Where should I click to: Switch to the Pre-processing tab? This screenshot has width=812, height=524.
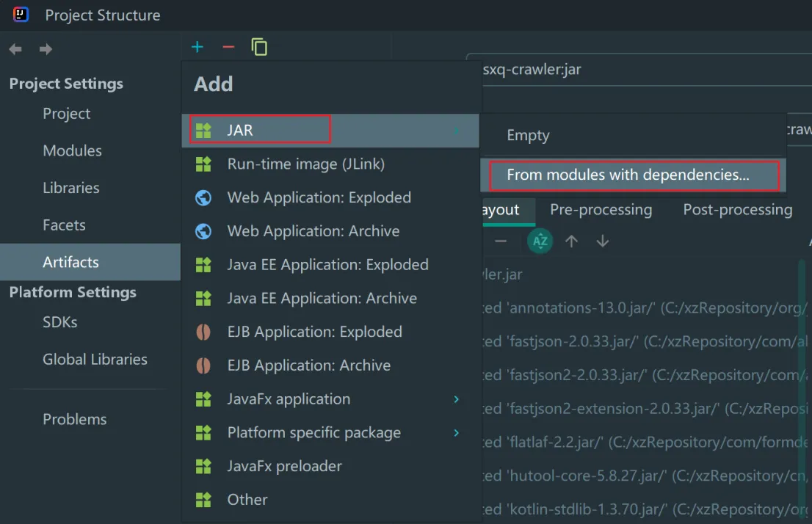[x=601, y=210]
